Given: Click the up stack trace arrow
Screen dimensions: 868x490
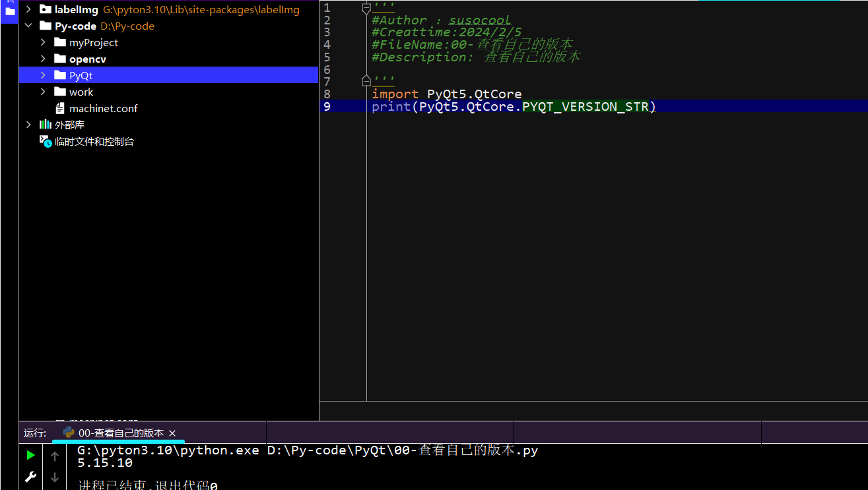Looking at the screenshot, I should 55,456.
